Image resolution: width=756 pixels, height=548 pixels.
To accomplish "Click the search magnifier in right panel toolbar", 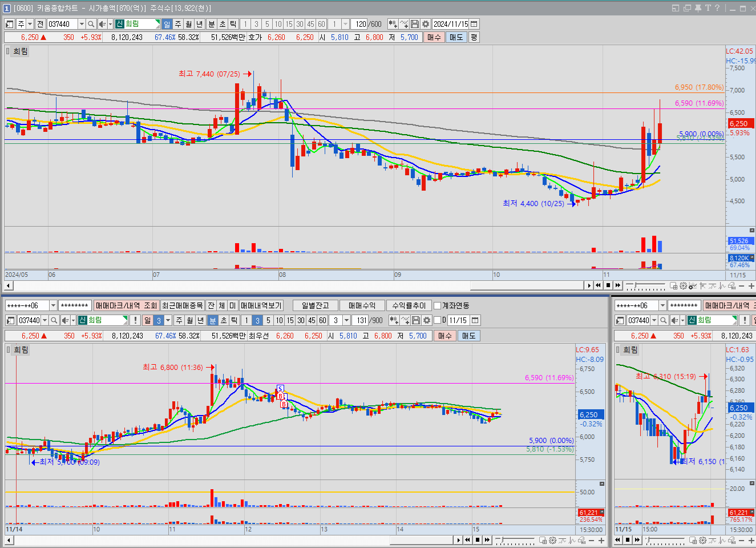I will click(x=664, y=320).
